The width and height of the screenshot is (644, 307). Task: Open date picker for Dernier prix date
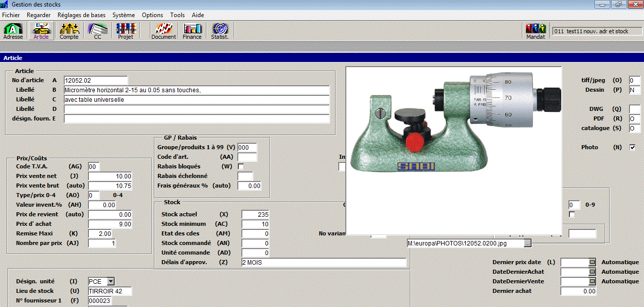tap(593, 262)
